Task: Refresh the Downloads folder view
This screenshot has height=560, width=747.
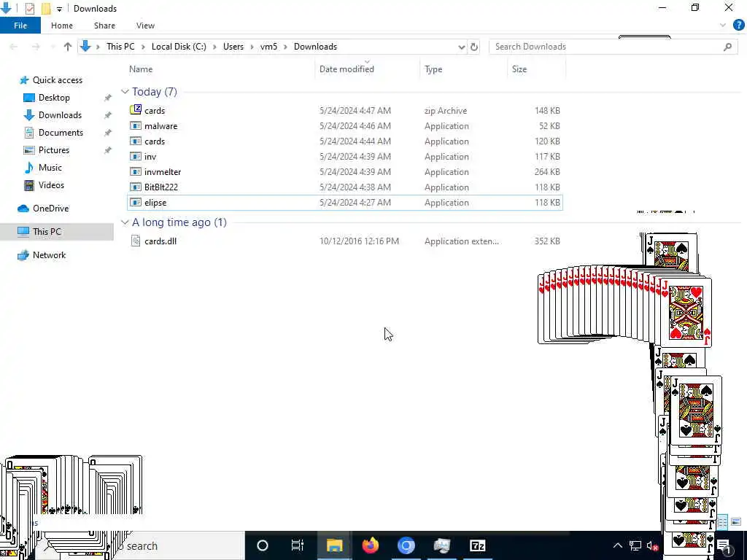Action: [x=474, y=47]
